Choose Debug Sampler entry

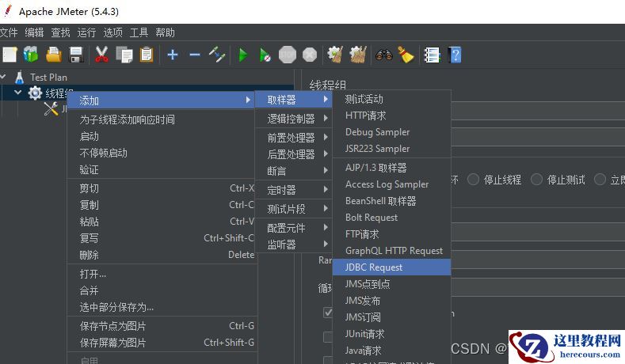click(391, 132)
